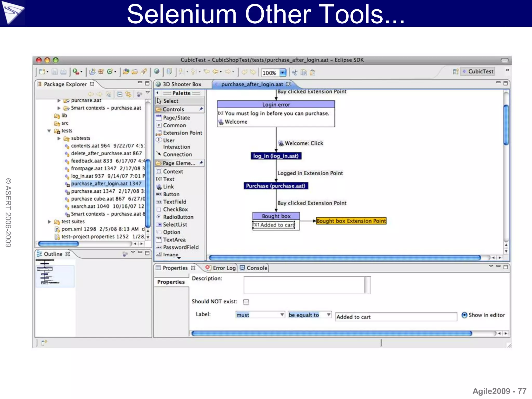Click Collapse All in Package Explorer toolbar

point(119,94)
